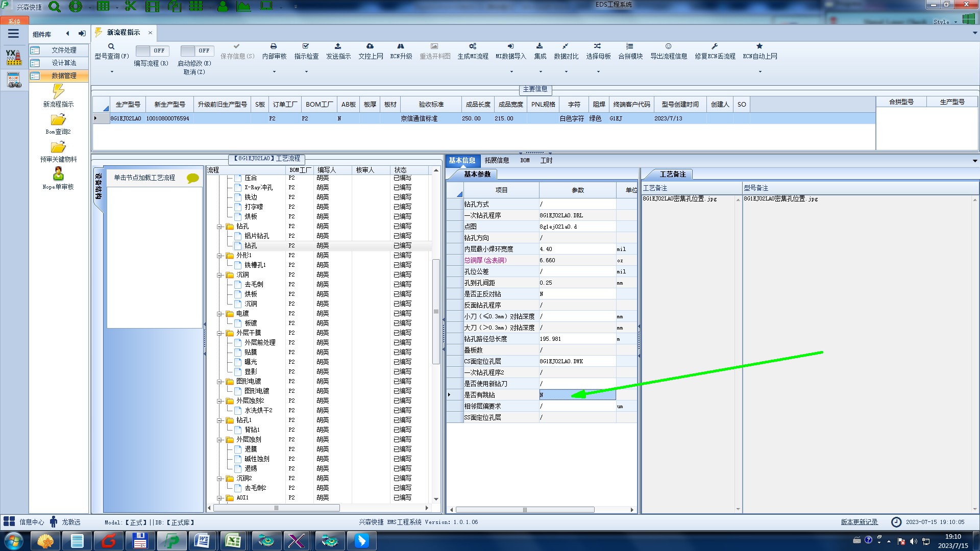980x551 pixels.
Task: Open Bom查询2 folder icon in sidebar
Action: (58, 120)
